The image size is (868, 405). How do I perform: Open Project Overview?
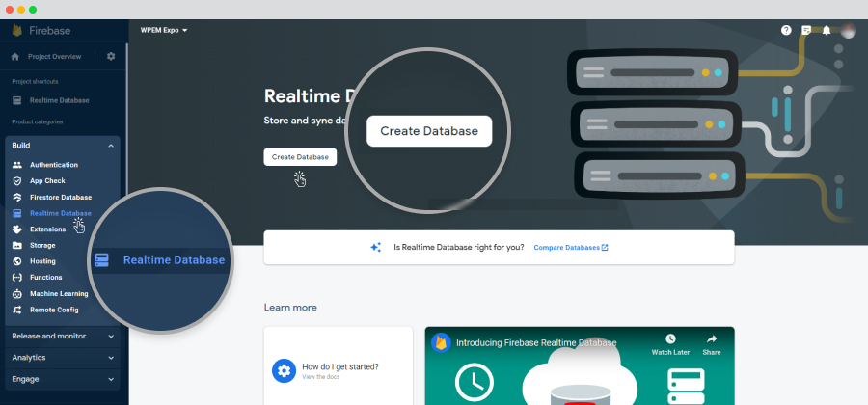click(54, 57)
